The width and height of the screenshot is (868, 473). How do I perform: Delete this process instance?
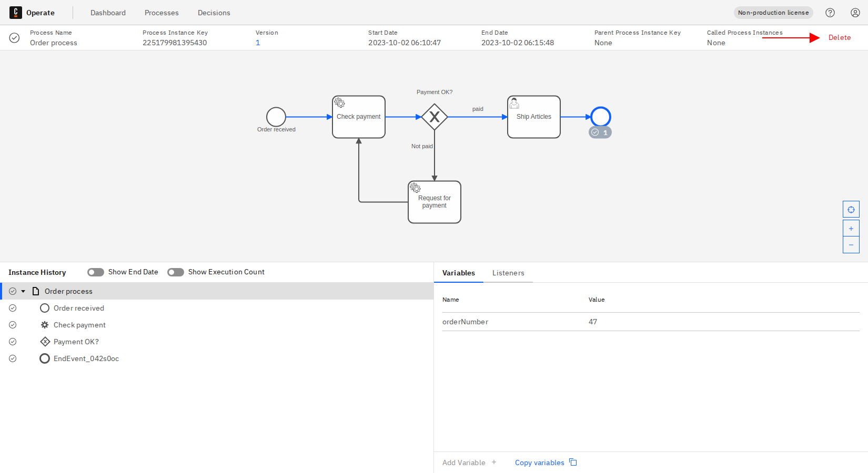pyautogui.click(x=839, y=37)
